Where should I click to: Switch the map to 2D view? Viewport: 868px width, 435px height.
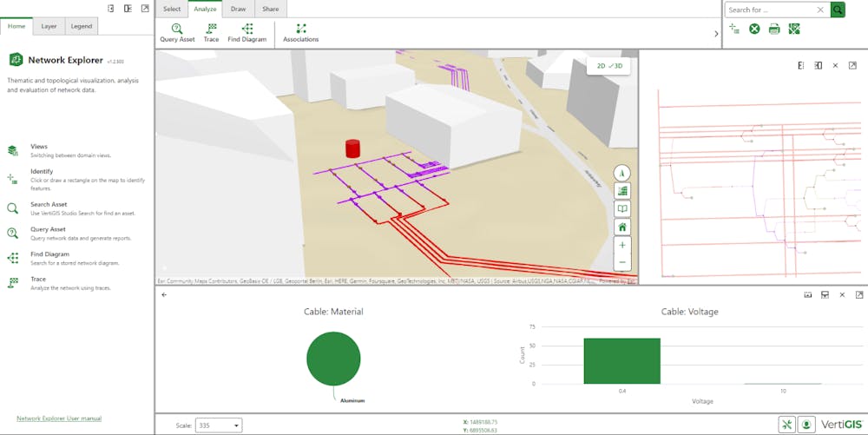coord(601,66)
